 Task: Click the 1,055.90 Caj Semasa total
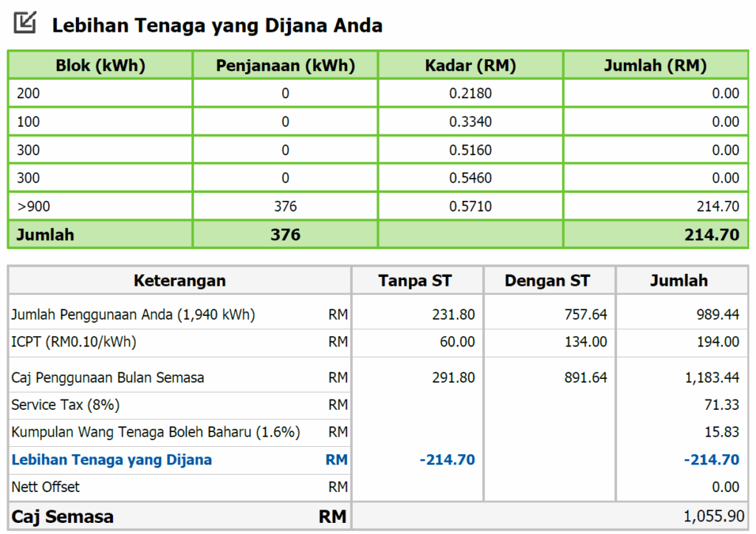point(712,516)
